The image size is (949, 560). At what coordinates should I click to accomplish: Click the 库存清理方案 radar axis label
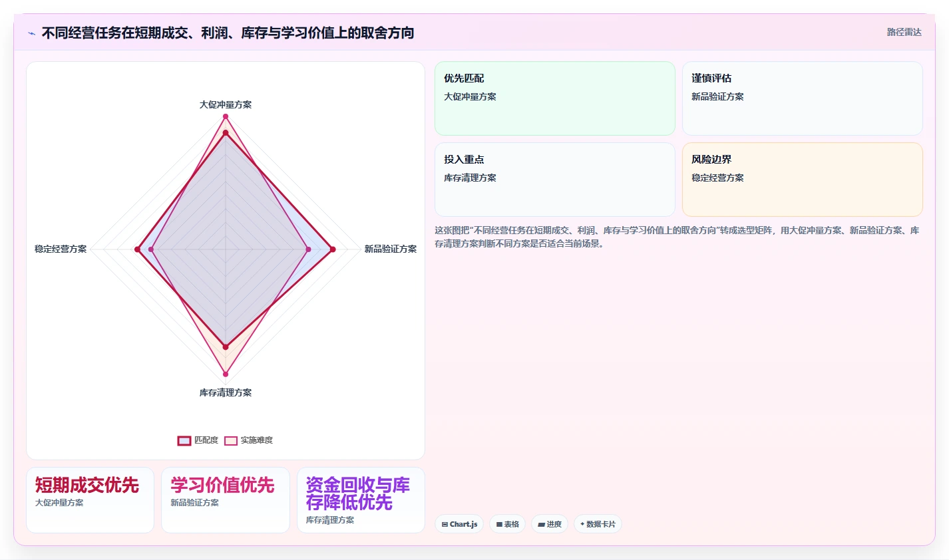tap(226, 392)
